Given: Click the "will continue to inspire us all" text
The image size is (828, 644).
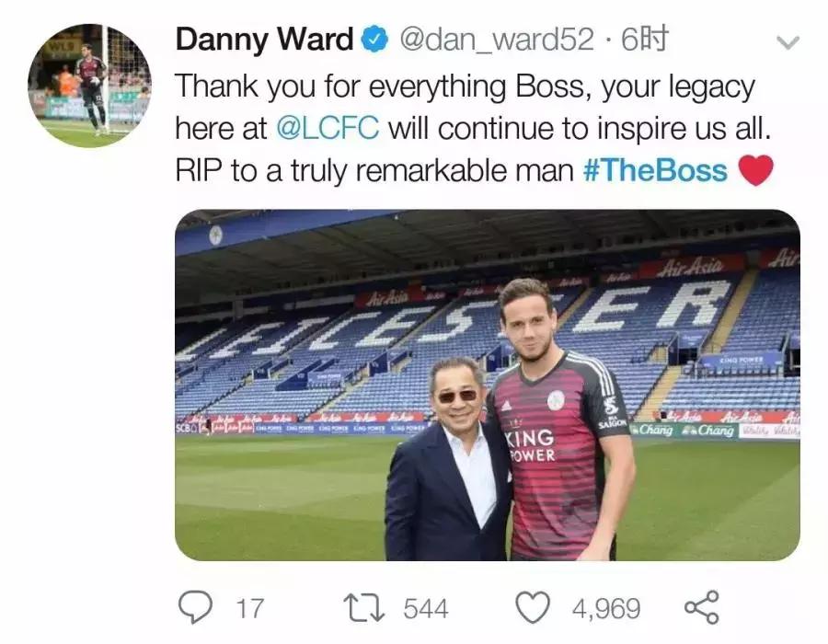Looking at the screenshot, I should [x=580, y=129].
